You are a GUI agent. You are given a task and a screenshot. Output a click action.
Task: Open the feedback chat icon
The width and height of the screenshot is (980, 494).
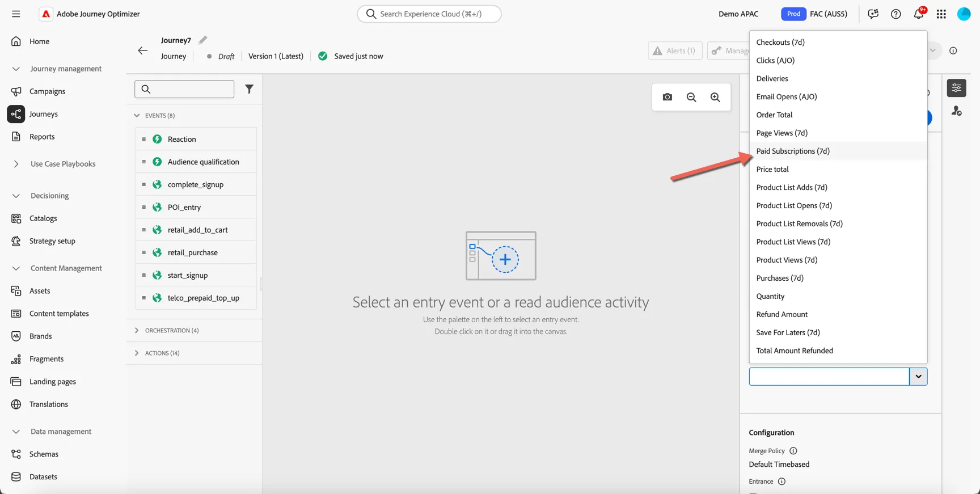[x=873, y=14]
